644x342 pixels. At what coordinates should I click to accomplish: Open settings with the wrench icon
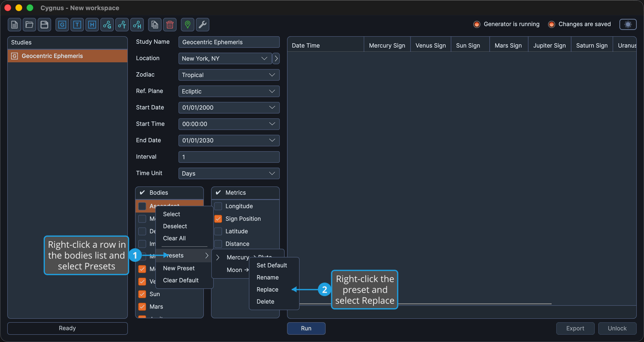click(x=203, y=25)
